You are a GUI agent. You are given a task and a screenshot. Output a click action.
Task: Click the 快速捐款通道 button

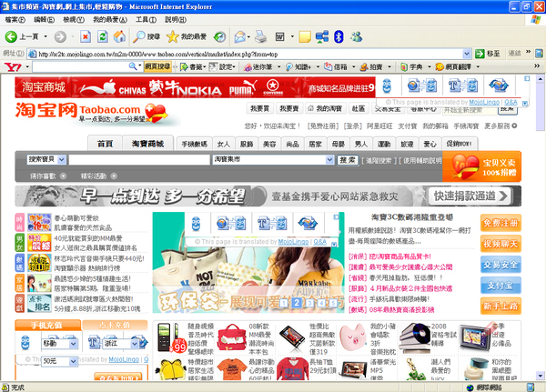coord(470,196)
